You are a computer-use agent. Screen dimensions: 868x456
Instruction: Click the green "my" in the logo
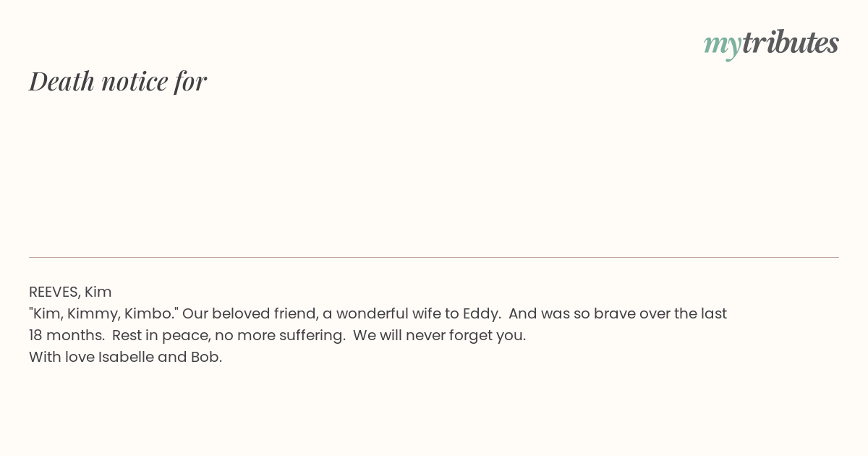click(x=723, y=46)
